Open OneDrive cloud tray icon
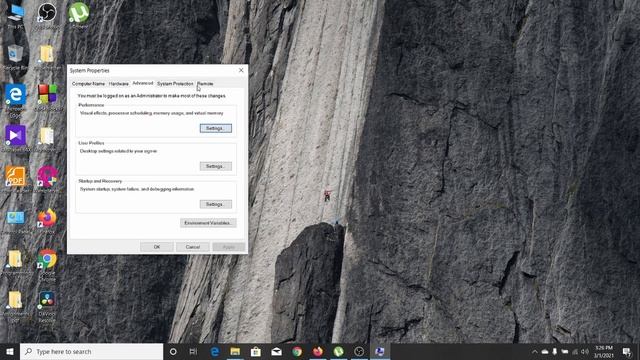640x360 pixels. pyautogui.click(x=545, y=351)
